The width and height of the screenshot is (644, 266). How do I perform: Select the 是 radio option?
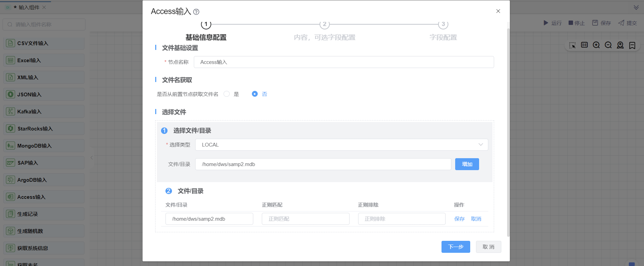click(x=227, y=94)
